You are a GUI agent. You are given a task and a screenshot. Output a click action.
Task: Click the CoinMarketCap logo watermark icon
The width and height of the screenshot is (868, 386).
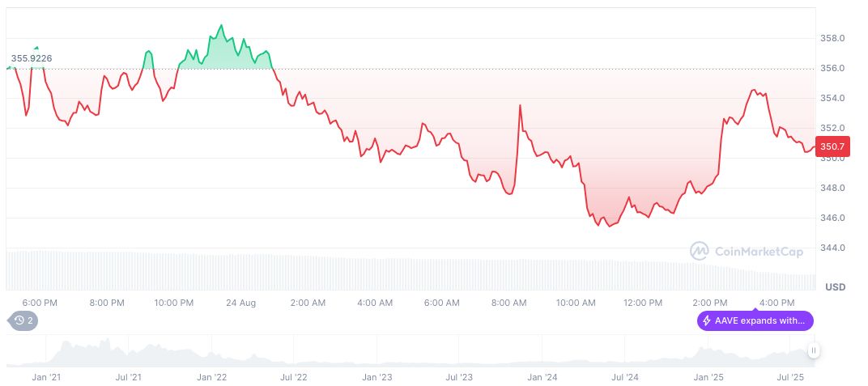point(699,252)
